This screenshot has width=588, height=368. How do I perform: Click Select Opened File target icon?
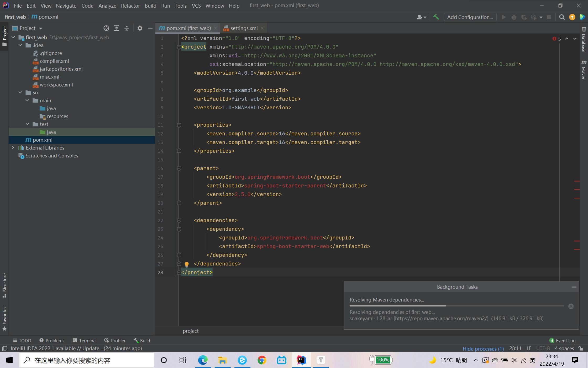click(106, 28)
